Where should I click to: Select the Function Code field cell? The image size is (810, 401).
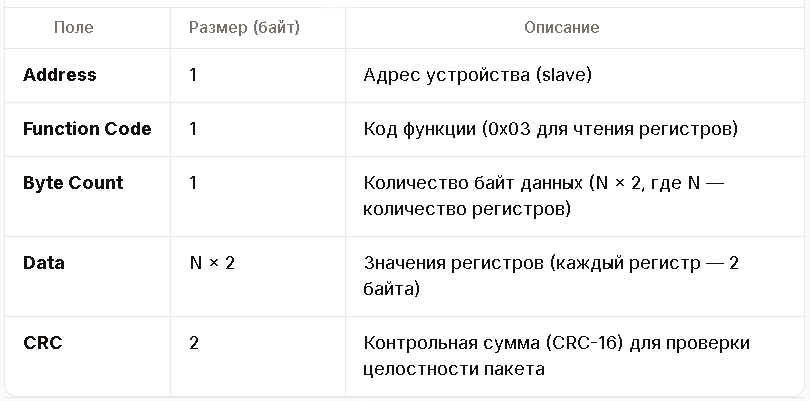[87, 129]
